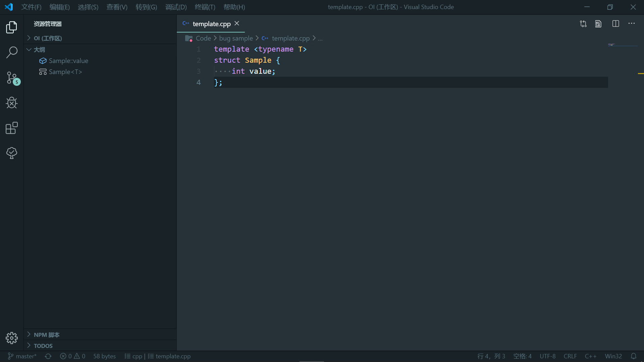644x362 pixels.
Task: Click the notifications bell icon
Action: click(634, 356)
